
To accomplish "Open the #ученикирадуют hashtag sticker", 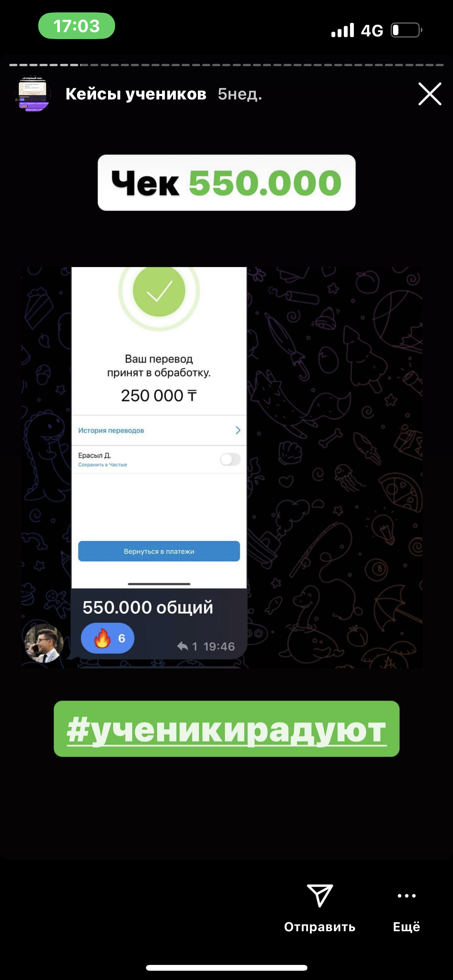I will click(x=226, y=729).
